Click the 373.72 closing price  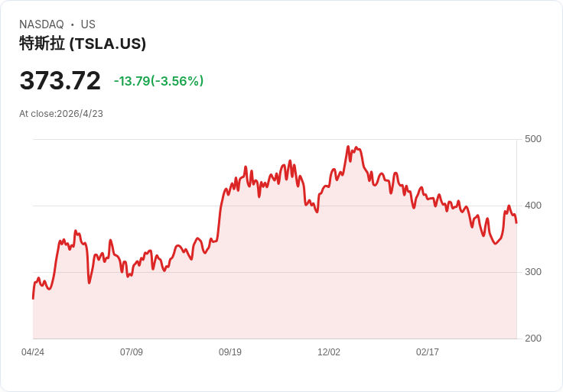click(x=60, y=81)
